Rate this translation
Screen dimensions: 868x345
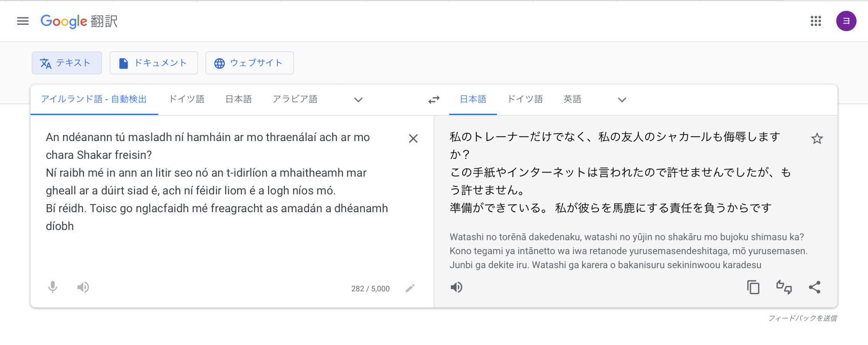(784, 287)
